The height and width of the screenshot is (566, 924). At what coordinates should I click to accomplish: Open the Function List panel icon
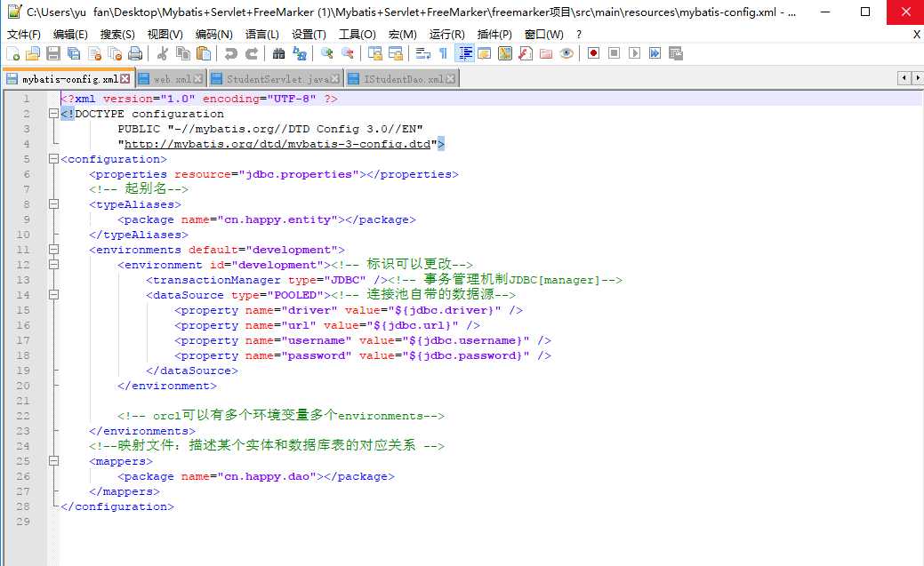click(x=526, y=53)
